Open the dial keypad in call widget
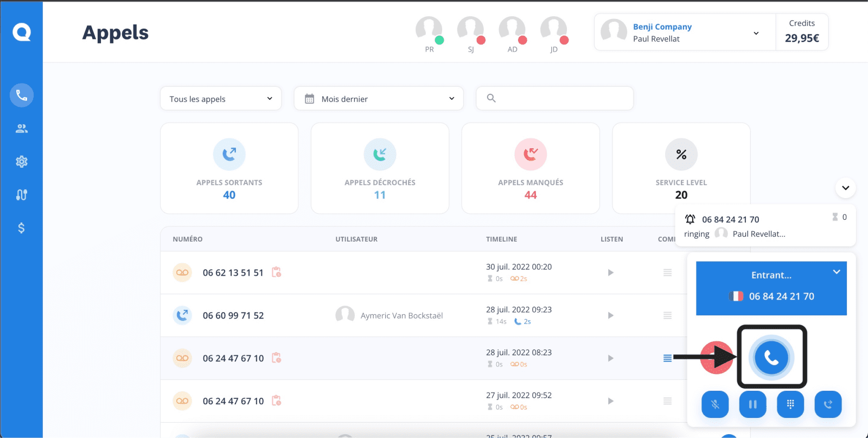 790,404
